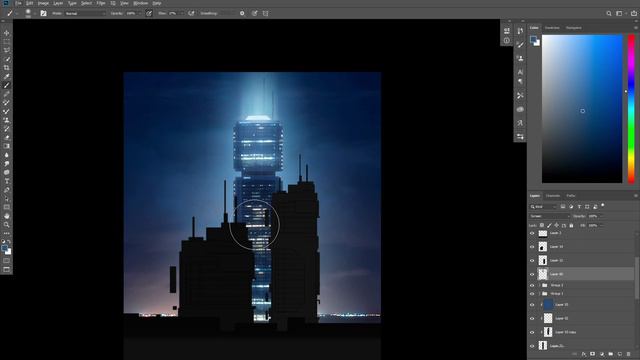Image resolution: width=640 pixels, height=360 pixels.
Task: Create new fill or adjustment layer icon
Action: coord(602,354)
